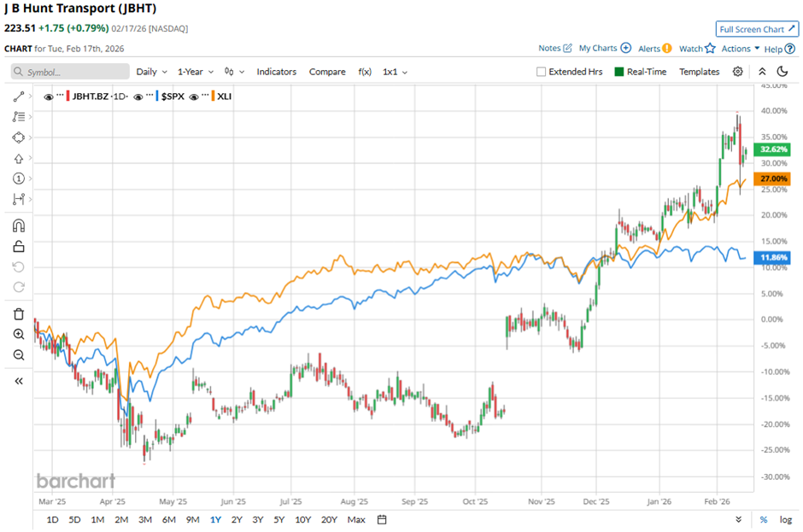Screen dimensions: 803x532
Task: Zoom in using the magnifier plus icon
Action: tap(19, 334)
